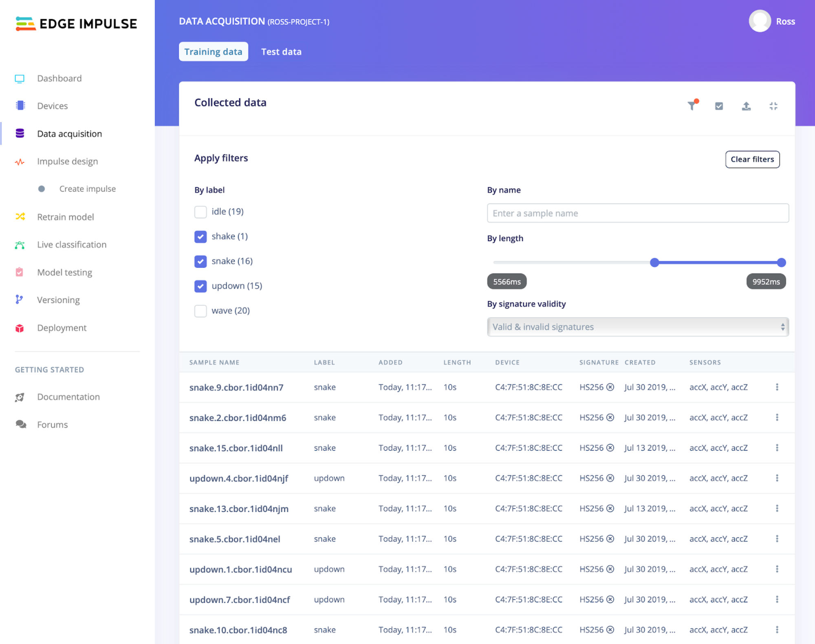
Task: Open the snake.2.cbor.1id04nm6 sample
Action: pyautogui.click(x=238, y=418)
